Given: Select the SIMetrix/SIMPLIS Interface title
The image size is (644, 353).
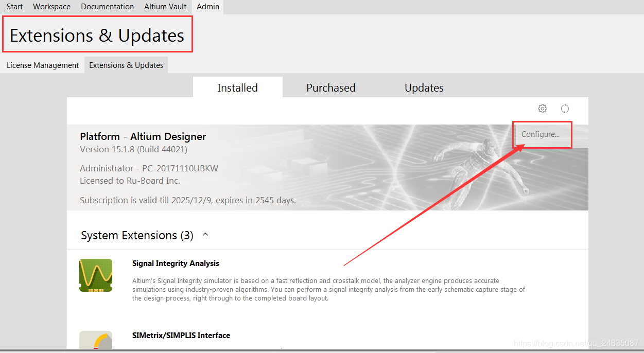Looking at the screenshot, I should click(x=181, y=336).
